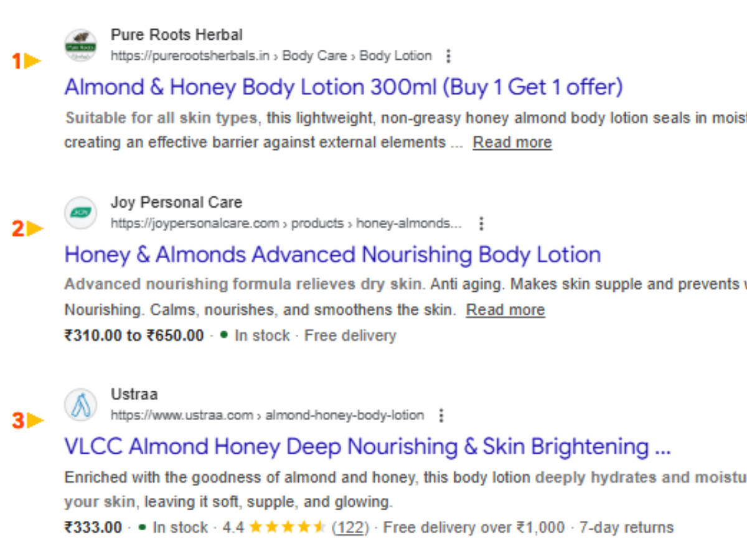Open three-dot menu for Joy result

[481, 223]
